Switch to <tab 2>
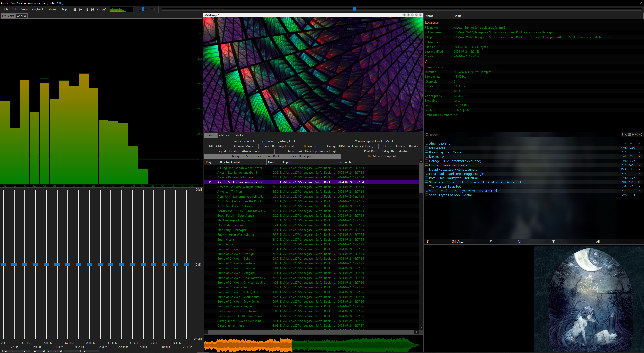 (224, 135)
